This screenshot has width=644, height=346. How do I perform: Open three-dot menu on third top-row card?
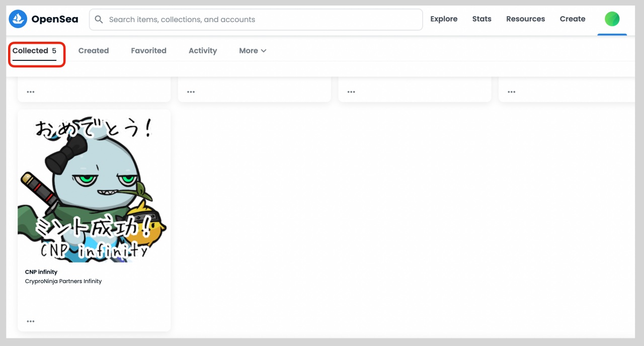click(351, 92)
